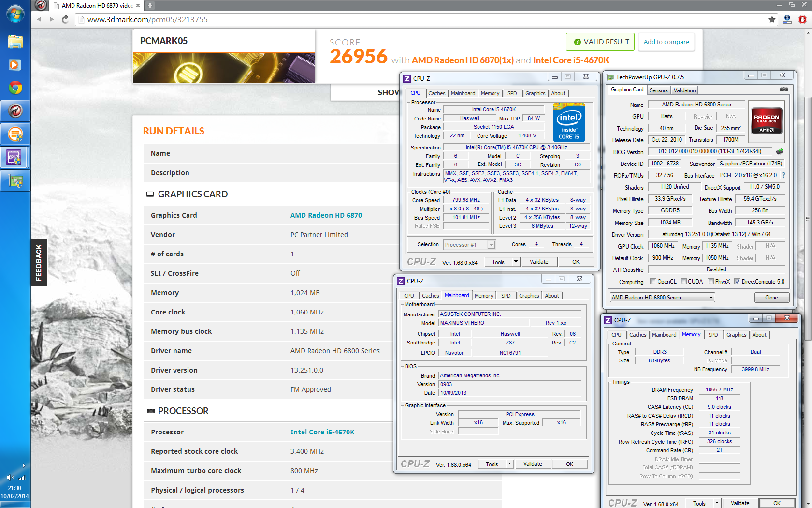The image size is (812, 508).
Task: Click the Bus Interface question mark in GPU-Z
Action: [x=783, y=175]
